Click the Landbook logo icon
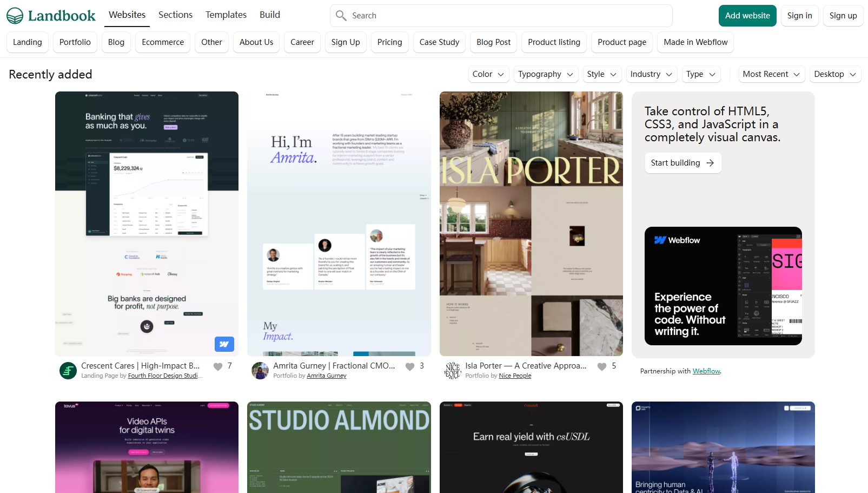Image resolution: width=868 pixels, height=493 pixels. [15, 16]
